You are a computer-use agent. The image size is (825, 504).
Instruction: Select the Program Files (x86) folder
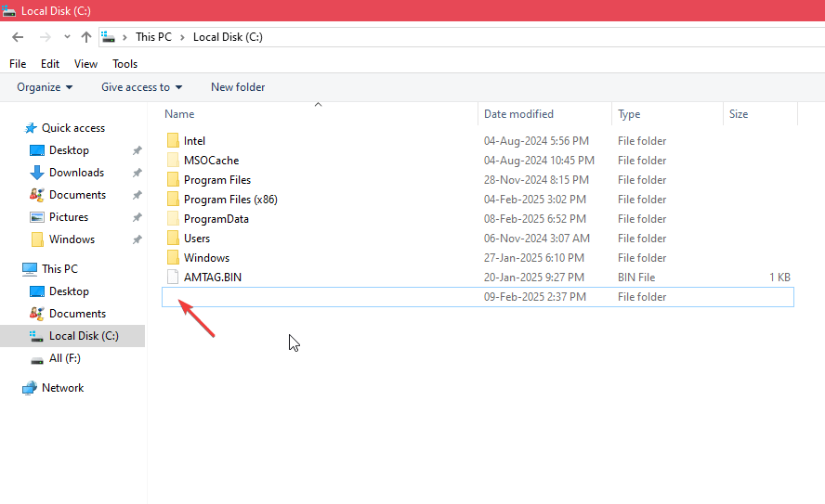[229, 200]
